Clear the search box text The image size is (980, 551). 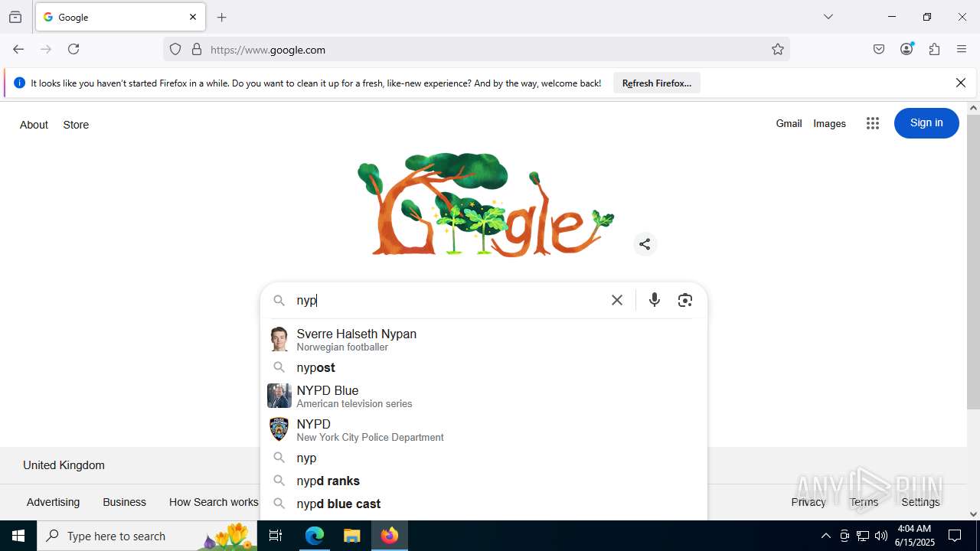(x=617, y=300)
